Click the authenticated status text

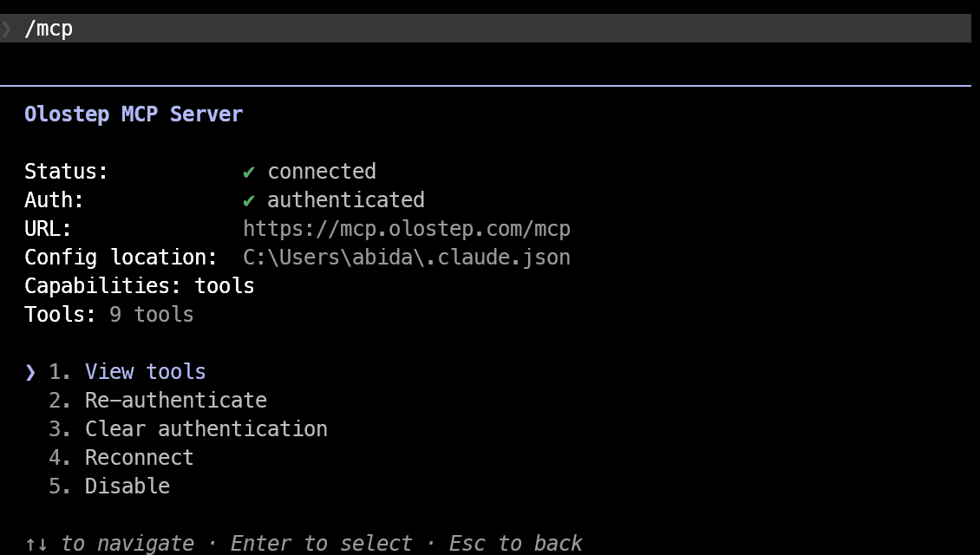[x=346, y=200]
